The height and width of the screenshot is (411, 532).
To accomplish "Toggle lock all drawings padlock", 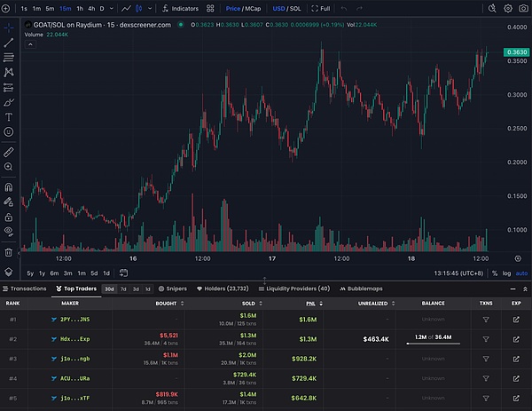I will pyautogui.click(x=9, y=217).
